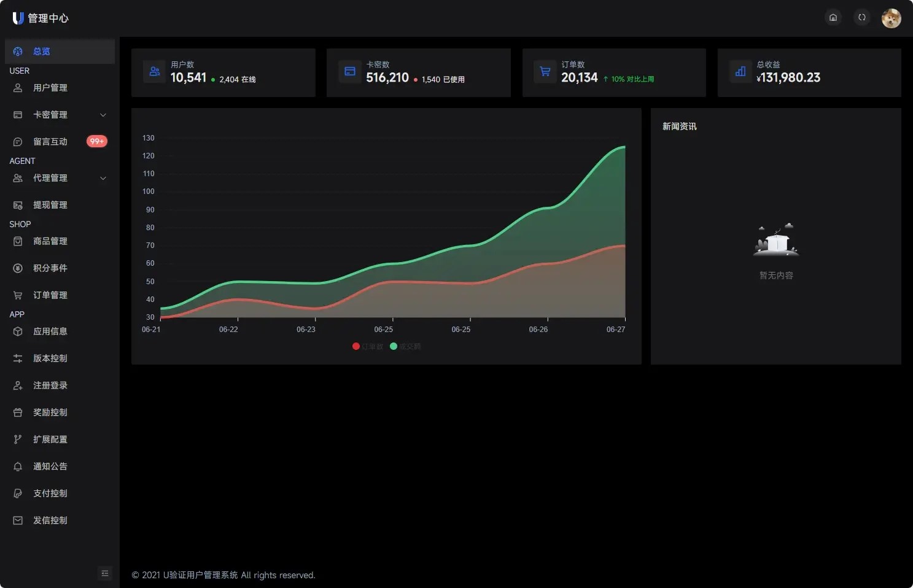913x588 pixels.
Task: Click the refresh icon in top bar
Action: point(861,18)
